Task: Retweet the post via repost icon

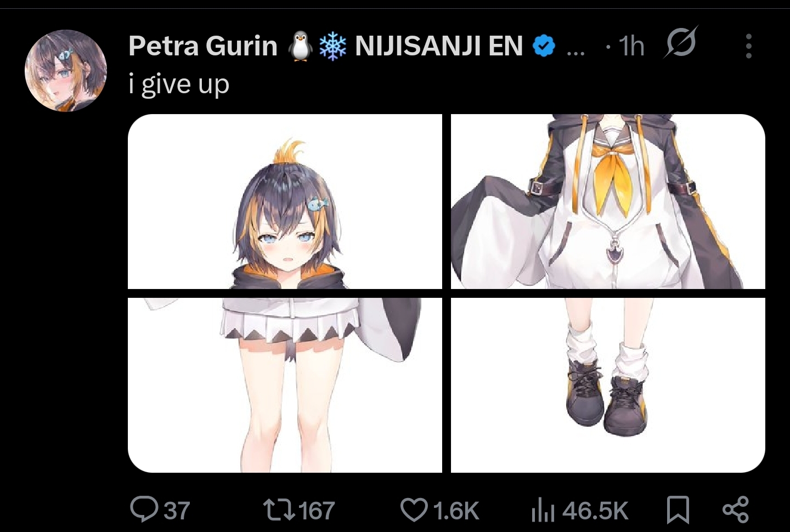Action: [x=279, y=510]
